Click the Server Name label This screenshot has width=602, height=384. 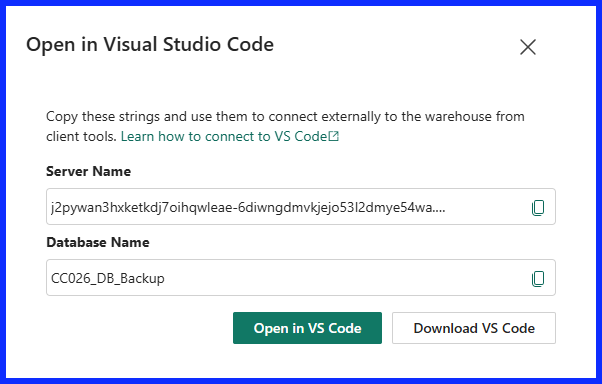click(x=89, y=171)
